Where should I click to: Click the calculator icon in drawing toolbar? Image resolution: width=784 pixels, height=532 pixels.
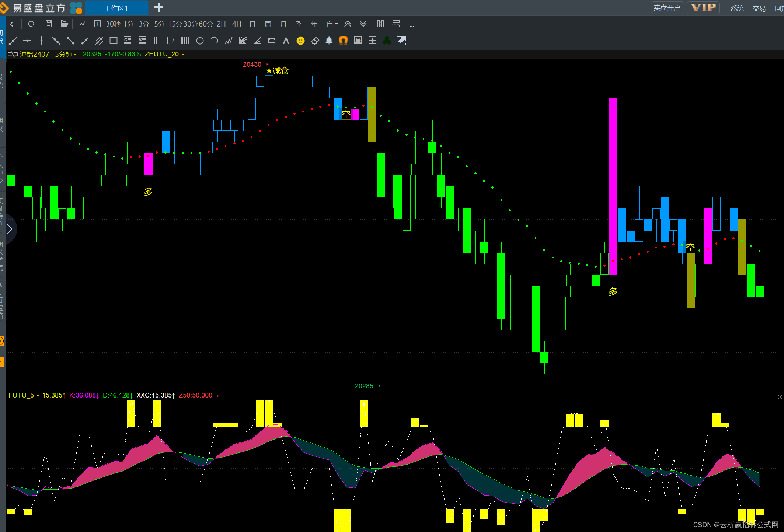(x=358, y=41)
